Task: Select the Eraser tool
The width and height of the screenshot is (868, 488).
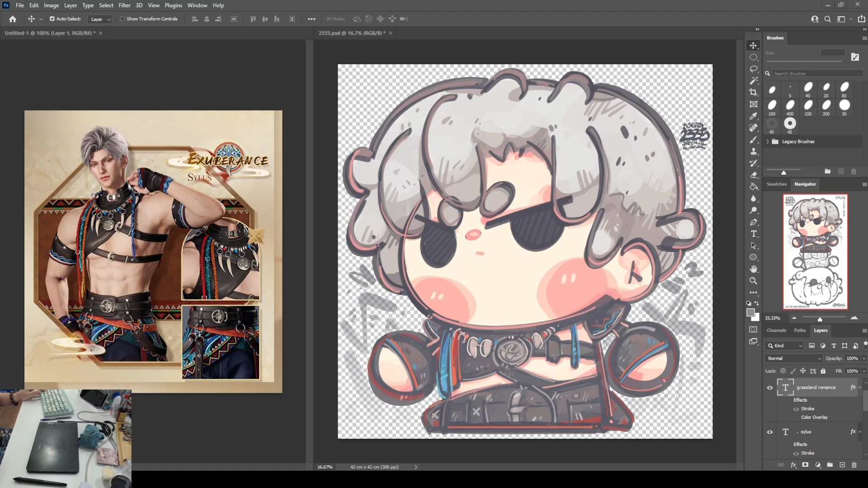Action: (x=753, y=175)
